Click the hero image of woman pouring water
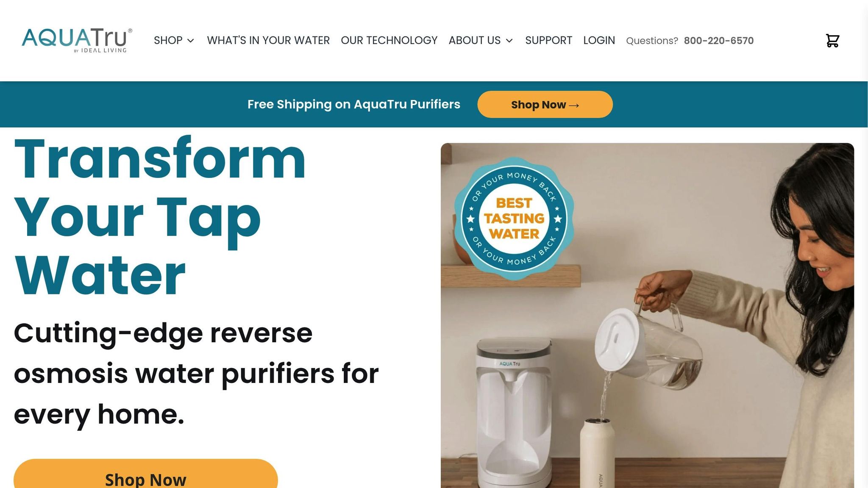This screenshot has width=868, height=488. pos(647,316)
